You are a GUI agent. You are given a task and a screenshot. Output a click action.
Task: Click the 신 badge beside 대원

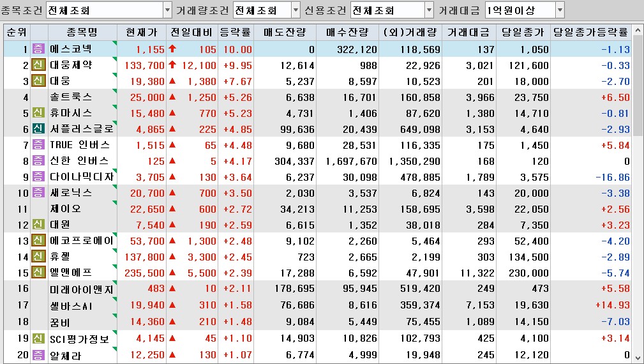click(38, 225)
